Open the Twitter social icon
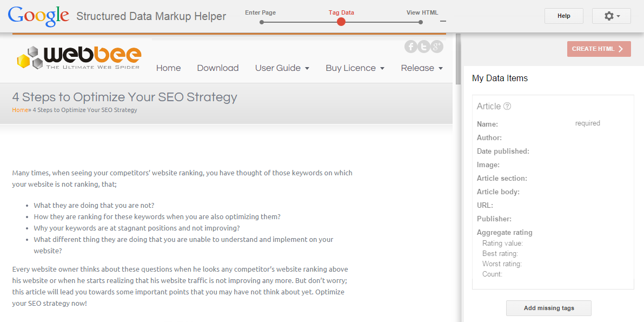 (x=424, y=47)
